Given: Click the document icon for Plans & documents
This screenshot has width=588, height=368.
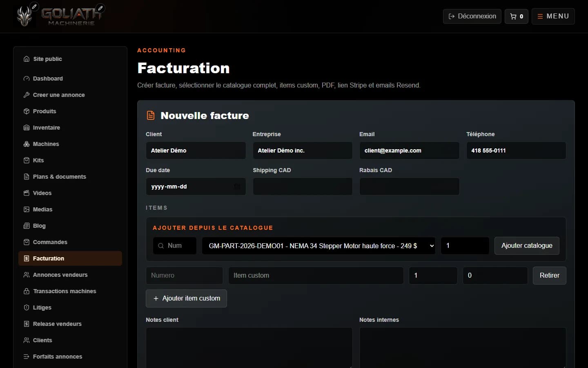Looking at the screenshot, I should point(27,177).
